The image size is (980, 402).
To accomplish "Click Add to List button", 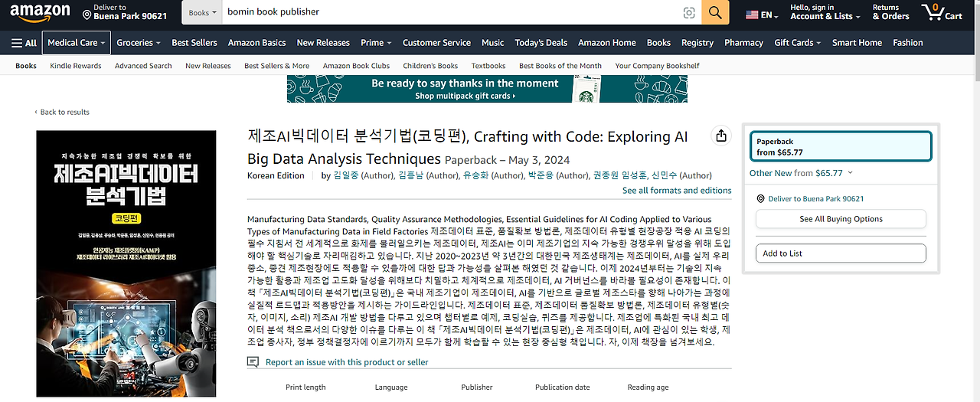I will (841, 253).
